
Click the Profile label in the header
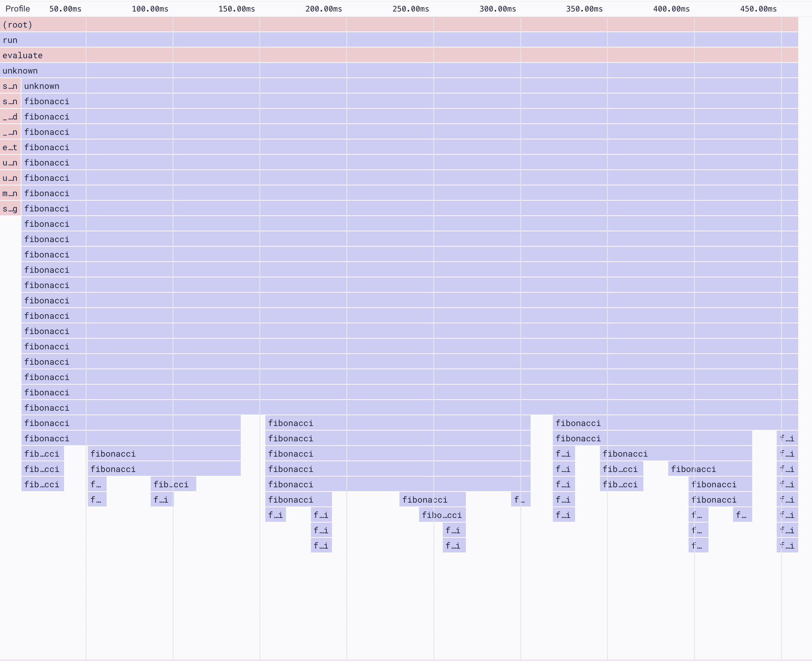click(x=17, y=8)
